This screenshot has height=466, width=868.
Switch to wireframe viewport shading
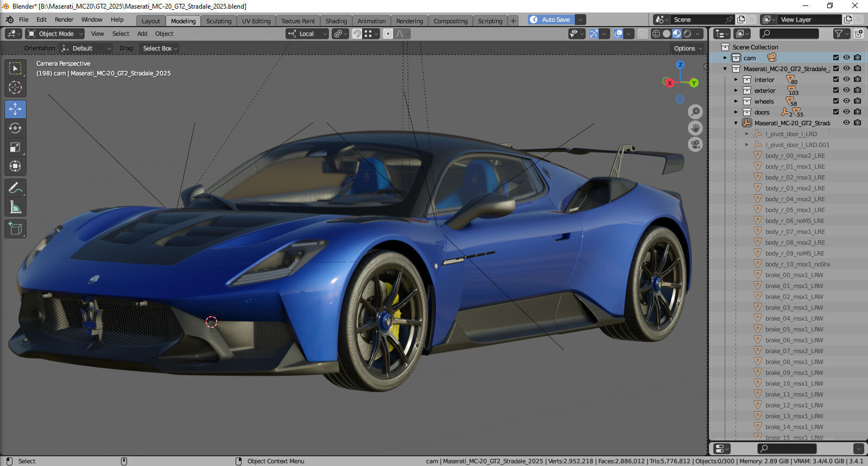tap(656, 34)
